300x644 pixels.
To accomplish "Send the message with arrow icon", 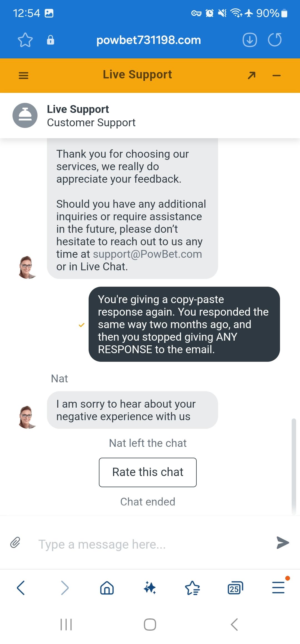I will click(x=282, y=543).
